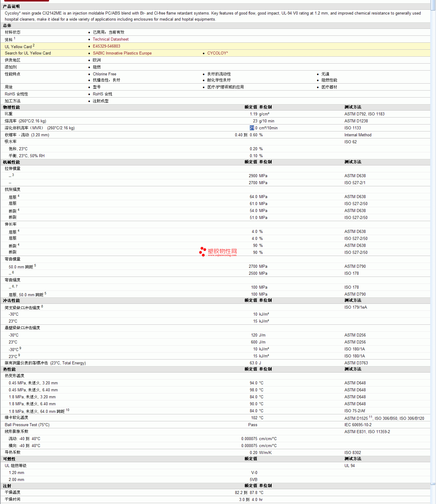Select the Ball Pressure Test (75°C) row label
Viewport: 436px width, 504px height.
(27, 425)
